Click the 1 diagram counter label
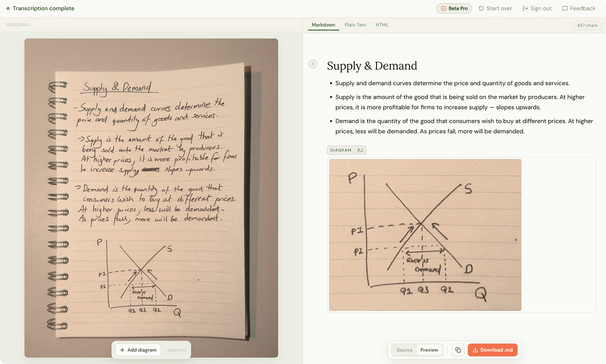The image size is (606, 364). pyautogui.click(x=176, y=350)
